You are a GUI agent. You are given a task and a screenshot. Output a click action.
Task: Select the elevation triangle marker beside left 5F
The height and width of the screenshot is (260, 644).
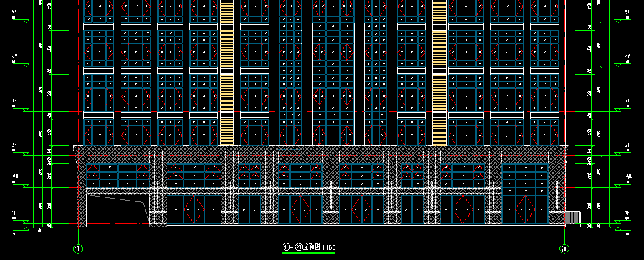point(26,21)
